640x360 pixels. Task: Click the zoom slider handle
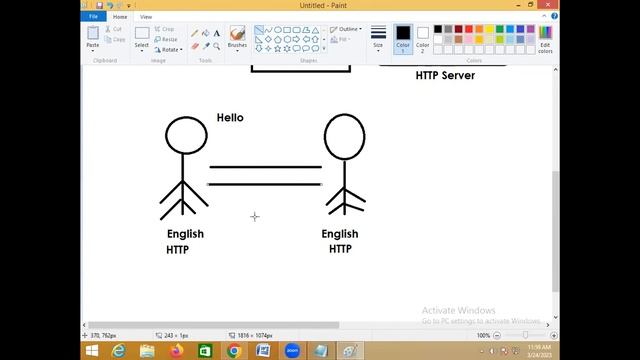click(x=525, y=335)
